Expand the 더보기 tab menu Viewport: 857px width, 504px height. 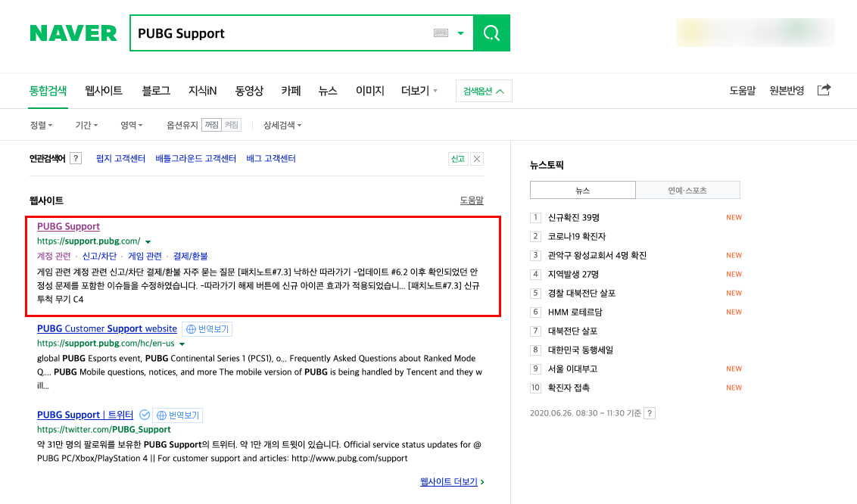tap(419, 91)
